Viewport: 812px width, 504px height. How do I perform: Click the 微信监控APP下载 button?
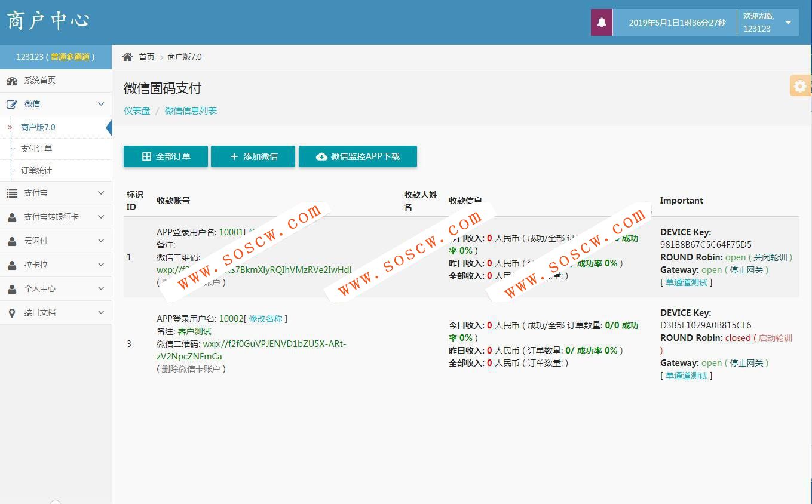(x=358, y=156)
